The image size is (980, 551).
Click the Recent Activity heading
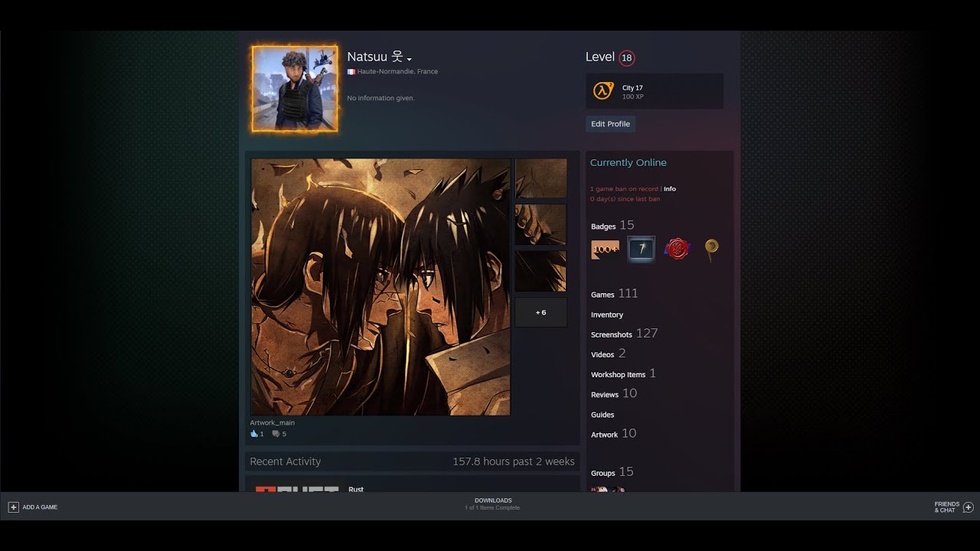click(285, 461)
